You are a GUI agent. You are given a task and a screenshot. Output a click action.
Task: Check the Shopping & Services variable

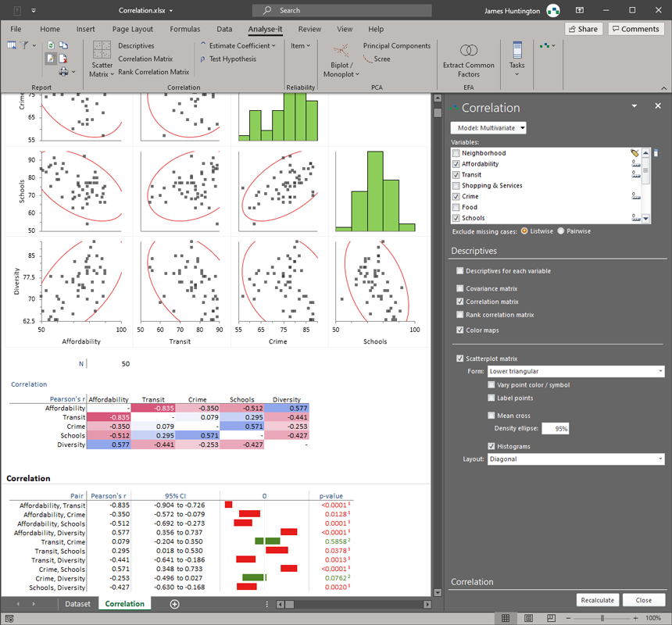click(456, 186)
